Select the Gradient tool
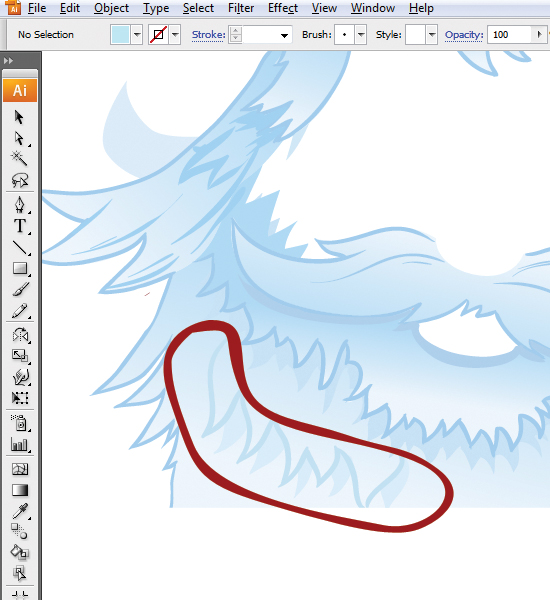 tap(20, 490)
